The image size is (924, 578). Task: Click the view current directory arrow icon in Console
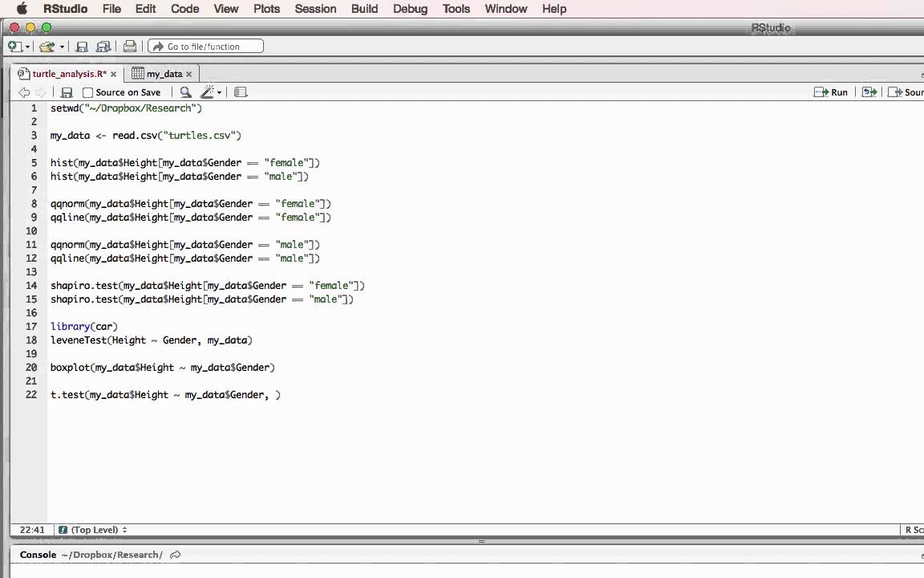(175, 555)
